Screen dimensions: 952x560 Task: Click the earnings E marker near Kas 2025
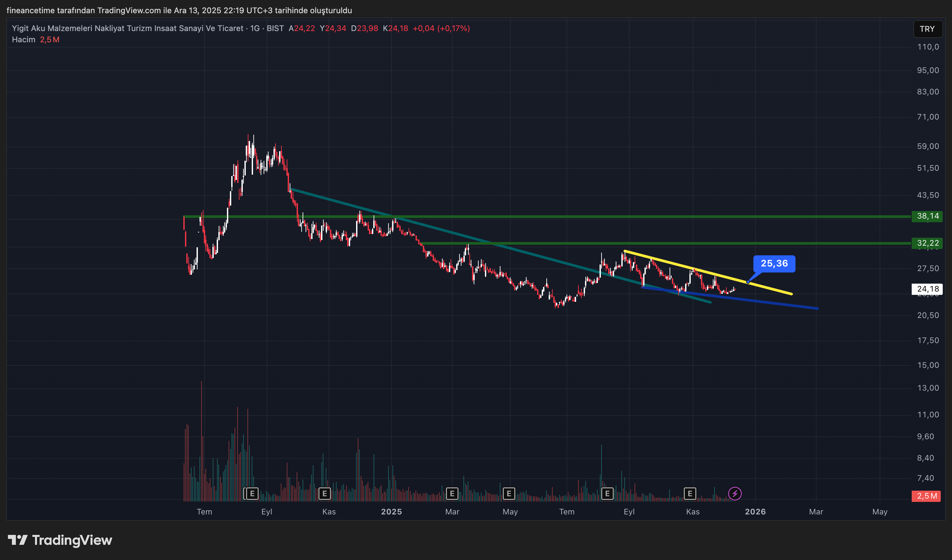[x=690, y=493]
